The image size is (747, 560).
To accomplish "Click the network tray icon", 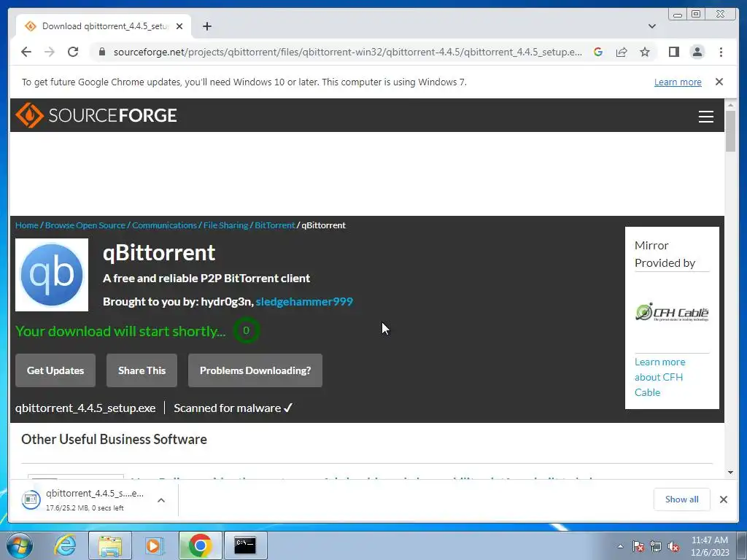I will pos(656,546).
